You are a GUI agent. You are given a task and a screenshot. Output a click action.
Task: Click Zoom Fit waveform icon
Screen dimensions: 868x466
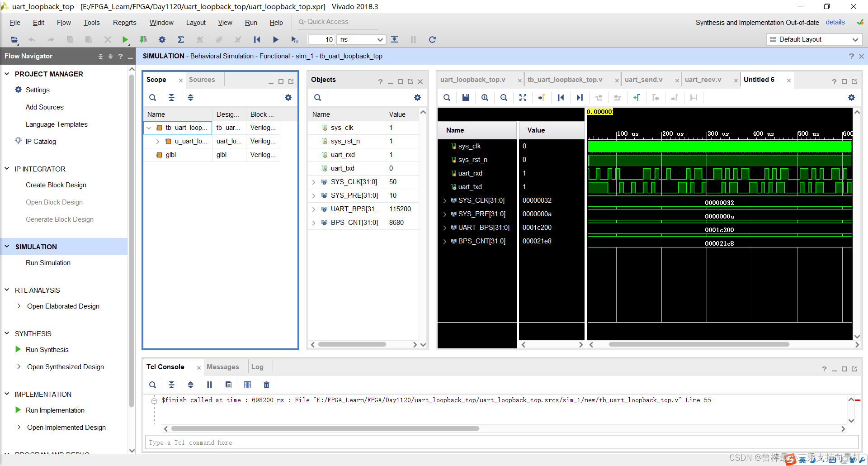[x=523, y=98]
